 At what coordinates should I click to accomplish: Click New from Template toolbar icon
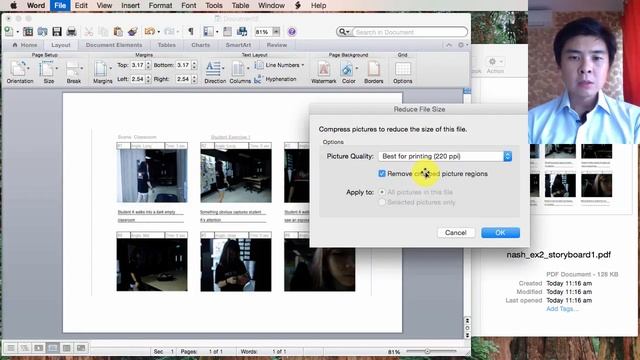click(x=28, y=31)
